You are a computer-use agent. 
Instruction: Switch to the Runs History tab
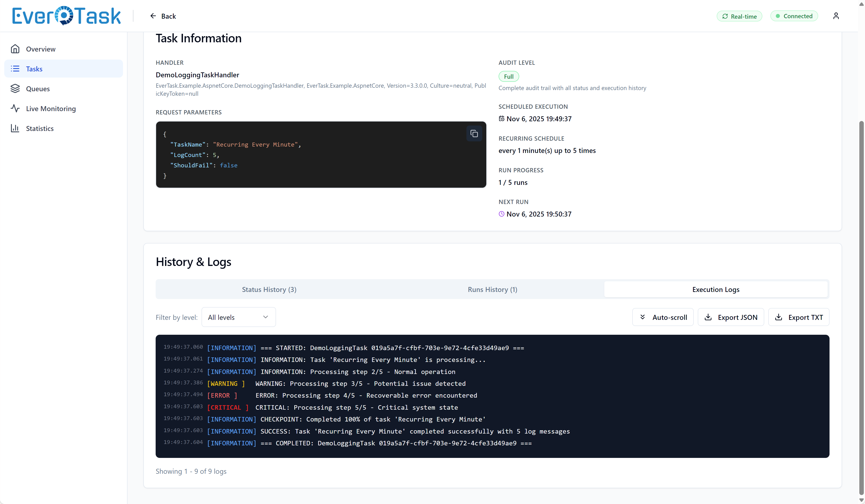(x=492, y=289)
